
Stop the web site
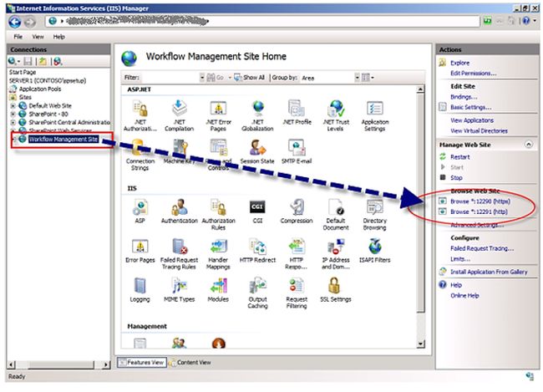456,178
